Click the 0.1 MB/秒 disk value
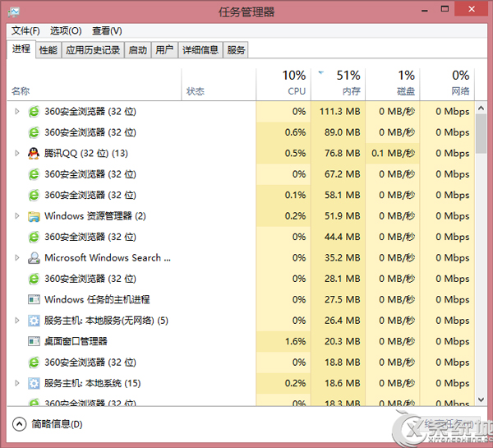Screen dimensions: 493x448 coord(393,153)
